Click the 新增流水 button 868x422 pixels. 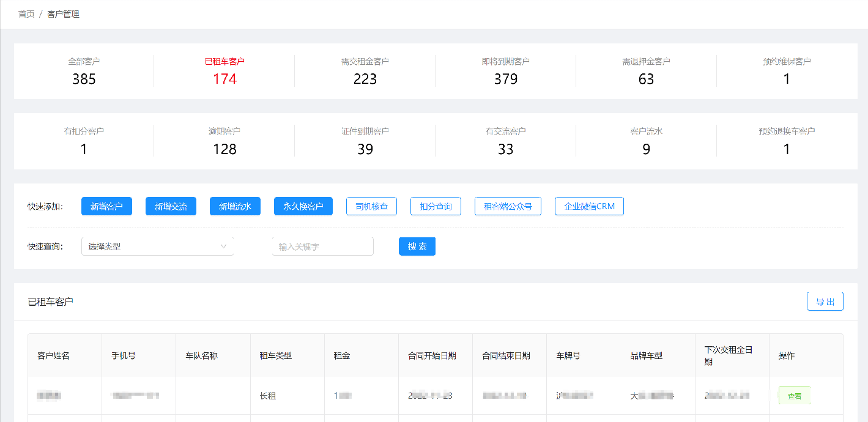[x=235, y=207]
